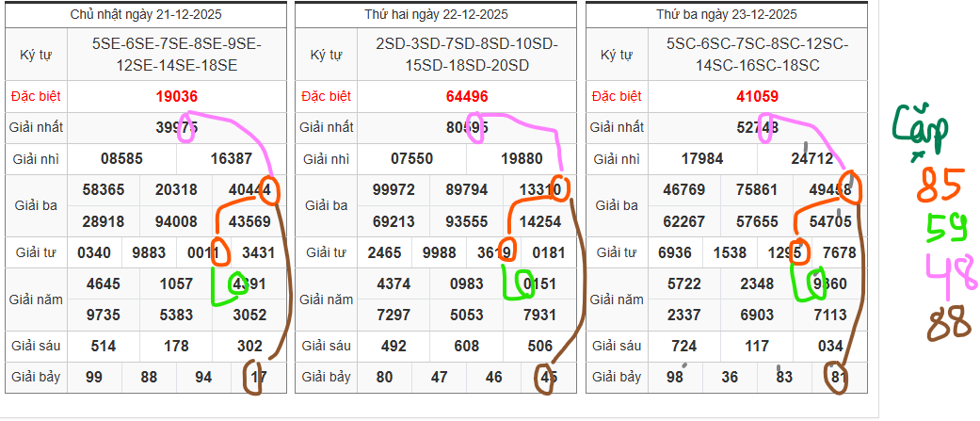Click the handwritten brown number 88
This screenshot has height=421, width=980.
(948, 324)
